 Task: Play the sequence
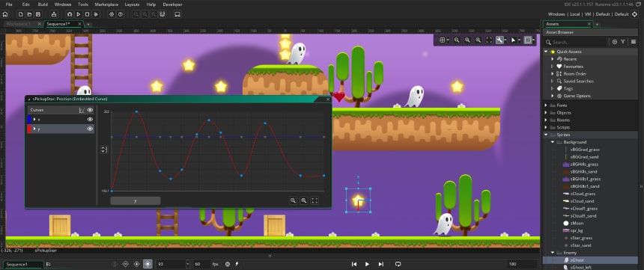(x=367, y=264)
